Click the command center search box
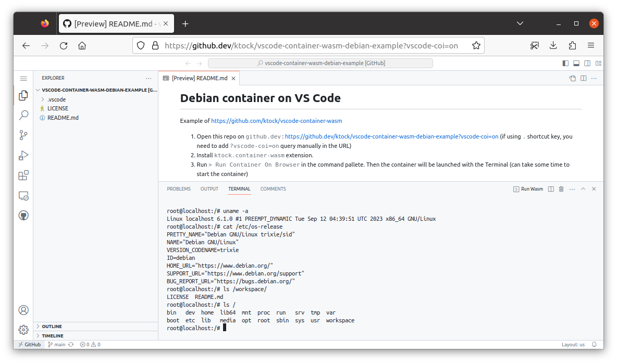 (x=320, y=64)
